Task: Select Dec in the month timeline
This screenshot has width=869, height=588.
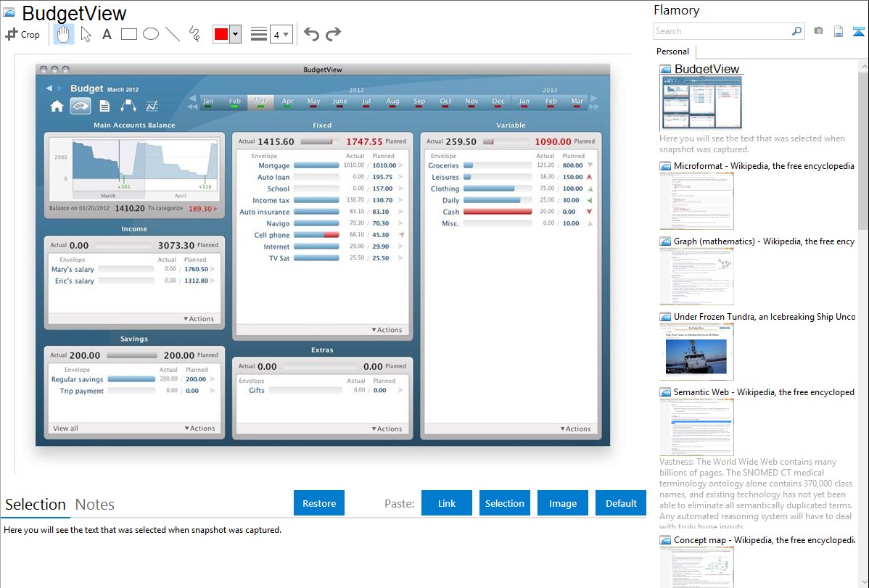Action: [498, 102]
